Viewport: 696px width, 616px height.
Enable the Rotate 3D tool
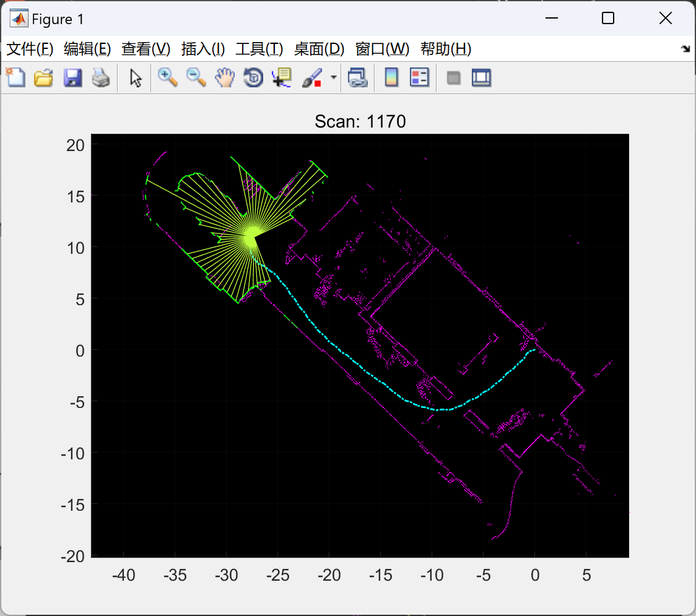click(253, 77)
